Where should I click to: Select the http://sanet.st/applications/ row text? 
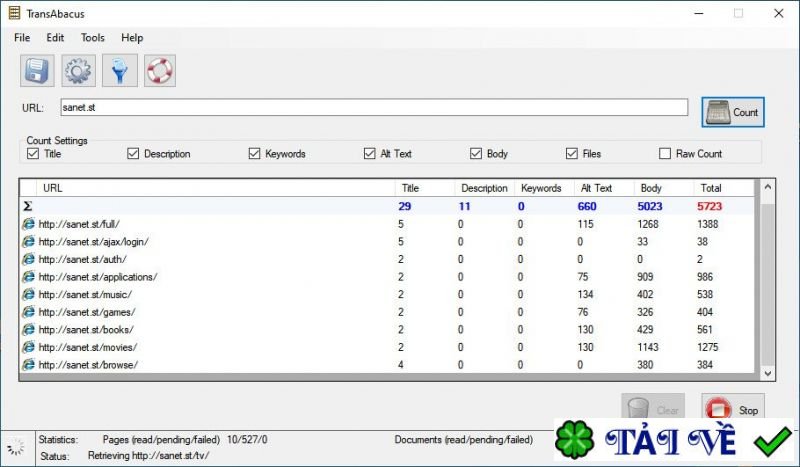click(x=98, y=277)
